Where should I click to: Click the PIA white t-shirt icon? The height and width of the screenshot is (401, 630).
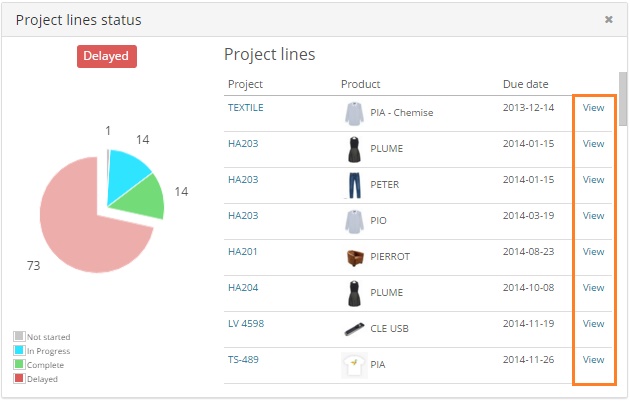click(353, 365)
